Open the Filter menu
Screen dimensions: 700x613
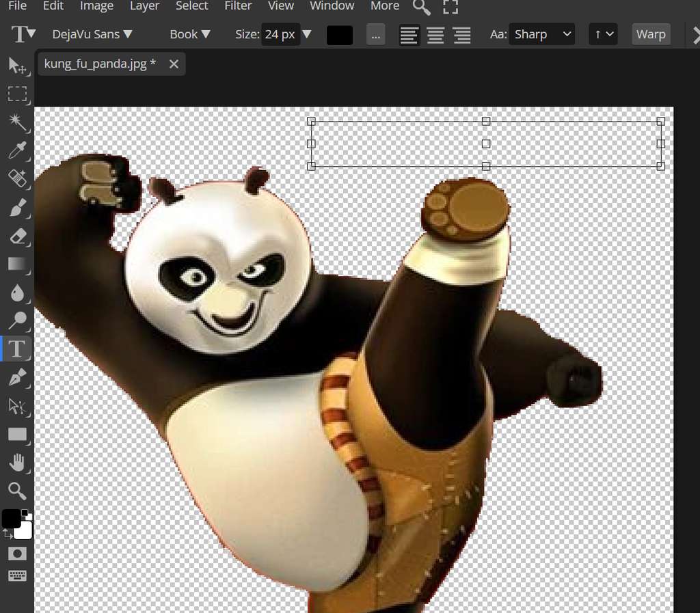pyautogui.click(x=238, y=5)
